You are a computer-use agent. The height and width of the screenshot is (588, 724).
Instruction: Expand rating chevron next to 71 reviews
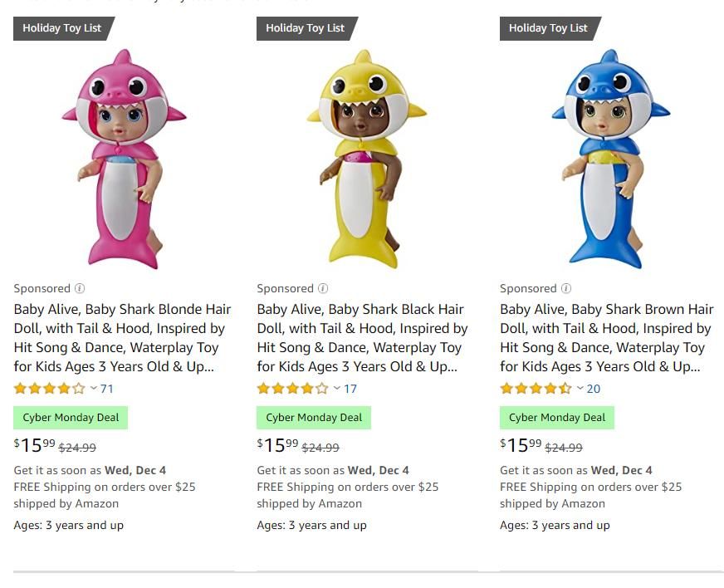(x=94, y=389)
